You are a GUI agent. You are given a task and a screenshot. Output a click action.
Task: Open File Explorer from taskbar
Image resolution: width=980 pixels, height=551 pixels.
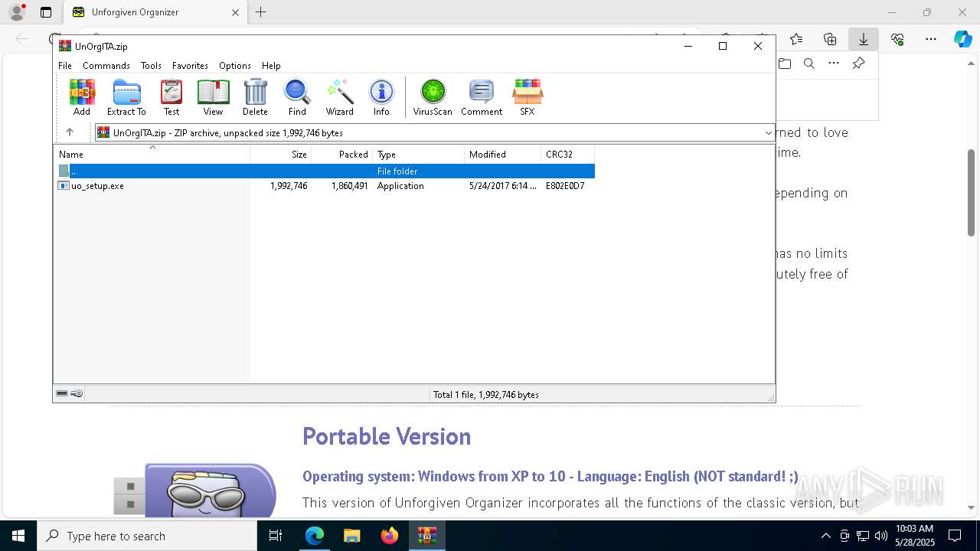point(352,536)
